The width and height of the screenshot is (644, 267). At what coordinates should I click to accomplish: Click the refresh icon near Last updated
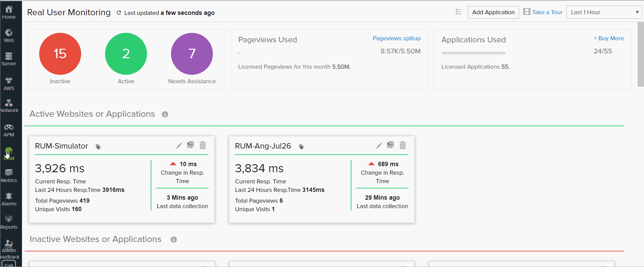click(x=119, y=13)
